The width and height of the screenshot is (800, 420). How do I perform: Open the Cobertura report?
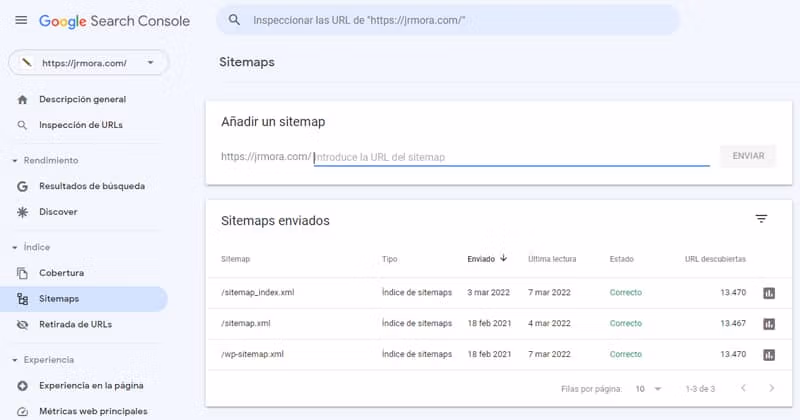[62, 273]
